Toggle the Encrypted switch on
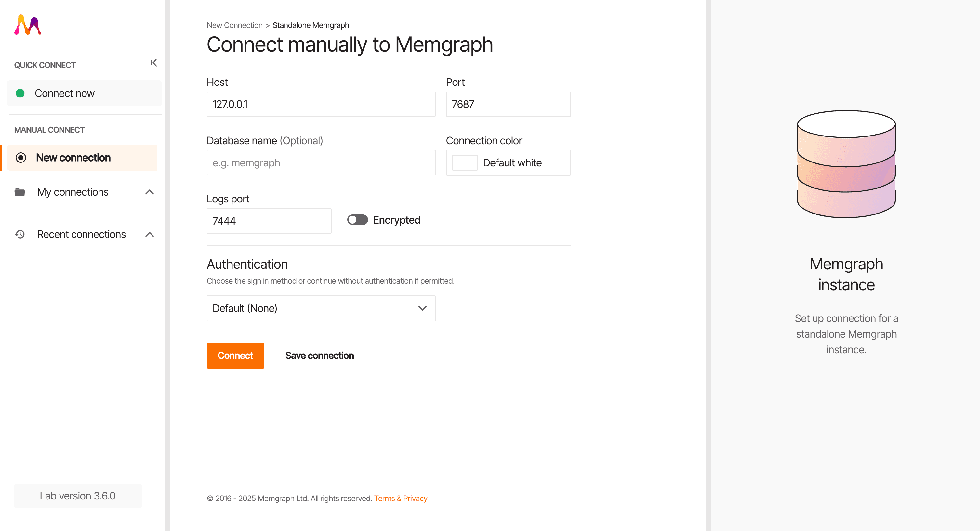Image resolution: width=980 pixels, height=531 pixels. [357, 220]
